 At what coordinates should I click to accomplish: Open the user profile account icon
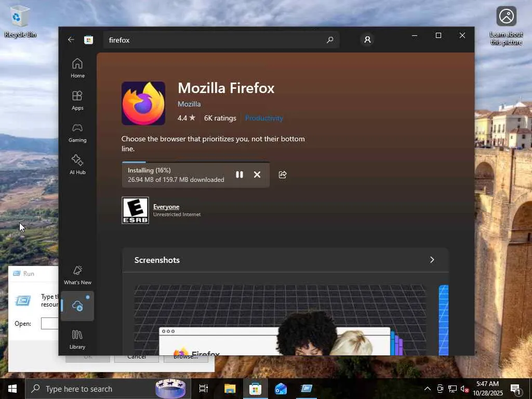tap(367, 39)
